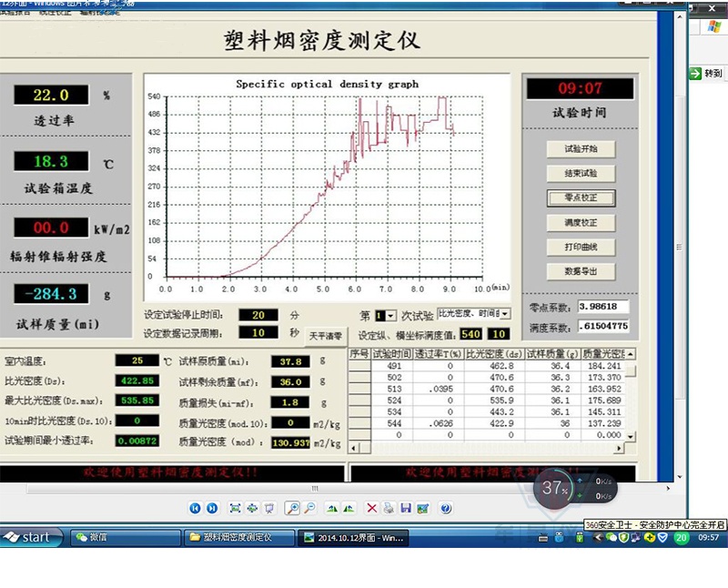Click the taskbar clock 09:57
This screenshot has height=588, width=728.
(x=708, y=537)
